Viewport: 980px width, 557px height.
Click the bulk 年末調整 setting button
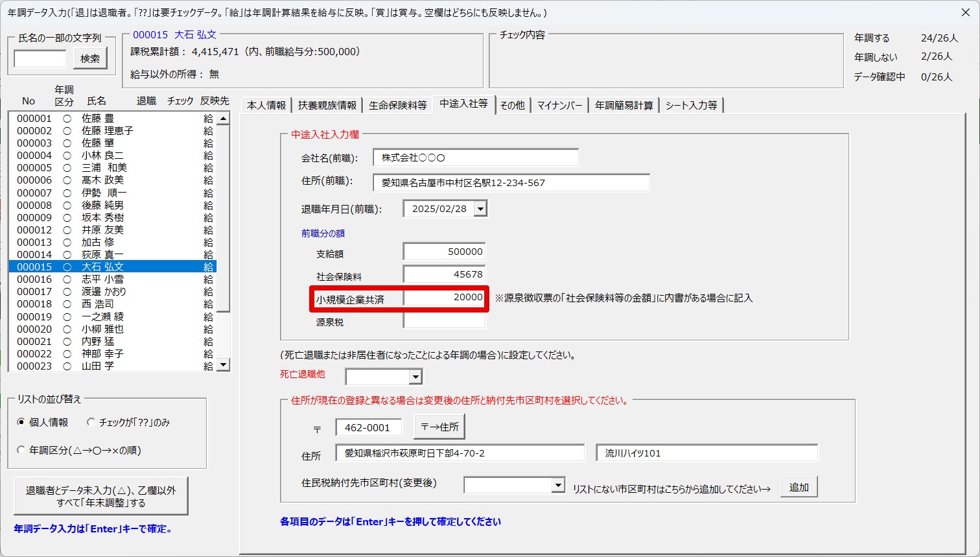[101, 497]
